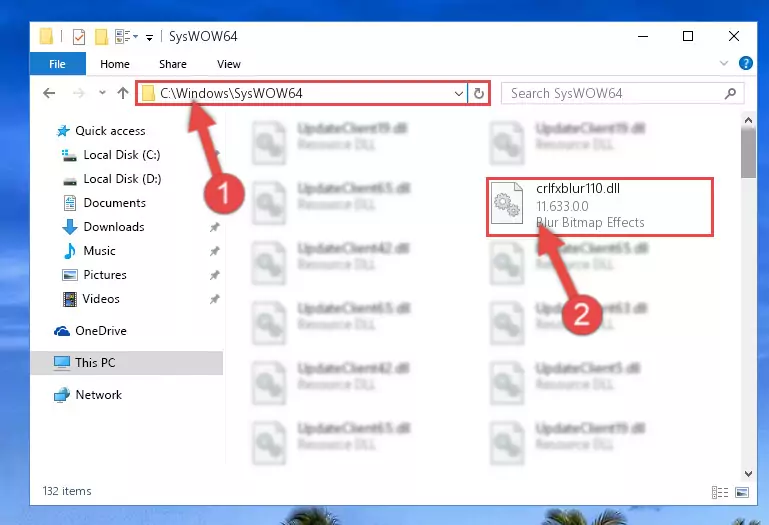Open the Share ribbon tab

click(173, 64)
